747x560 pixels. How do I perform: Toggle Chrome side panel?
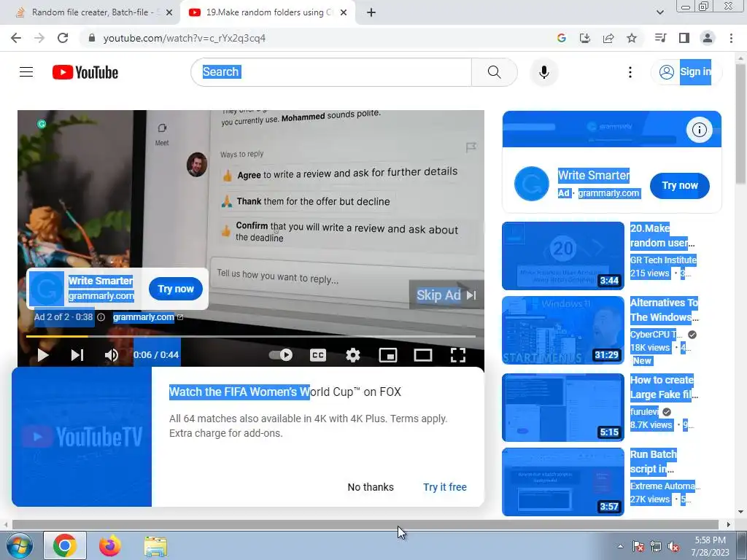click(x=684, y=38)
